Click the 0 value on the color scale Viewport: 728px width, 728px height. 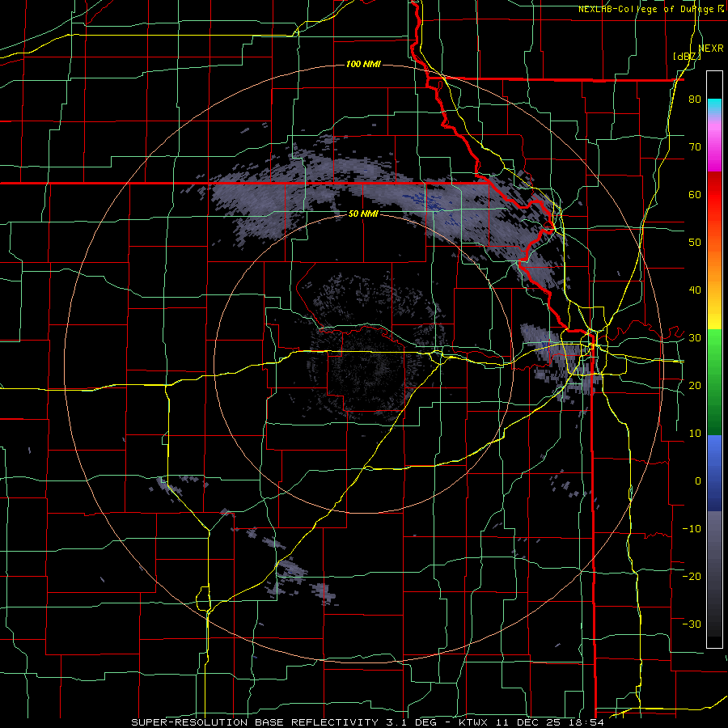coord(698,481)
